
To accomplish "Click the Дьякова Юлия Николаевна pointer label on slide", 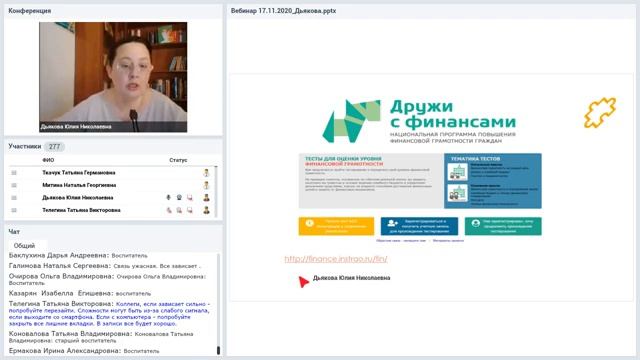I will coord(351,278).
